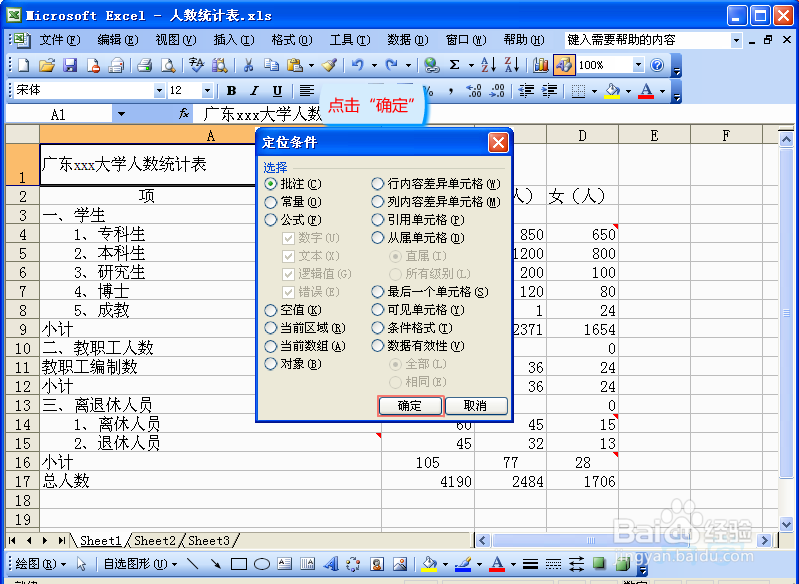Viewport: 799px width, 584px height.
Task: Toggle the Drawing toolbar icon
Action: (564, 65)
